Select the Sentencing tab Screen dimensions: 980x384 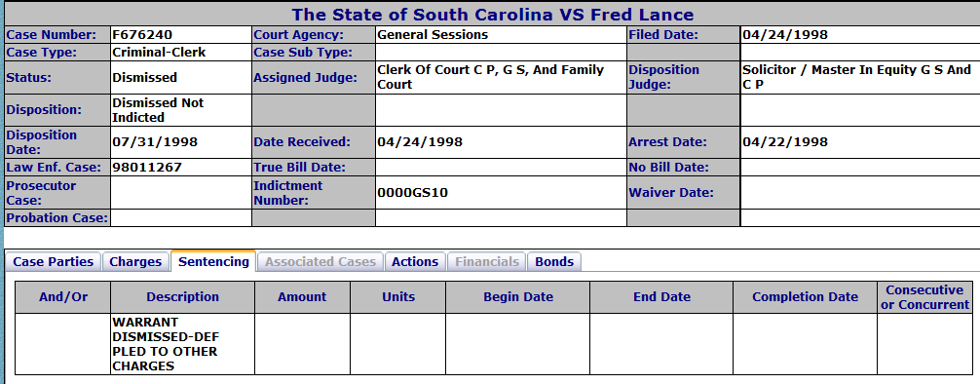pyautogui.click(x=213, y=261)
